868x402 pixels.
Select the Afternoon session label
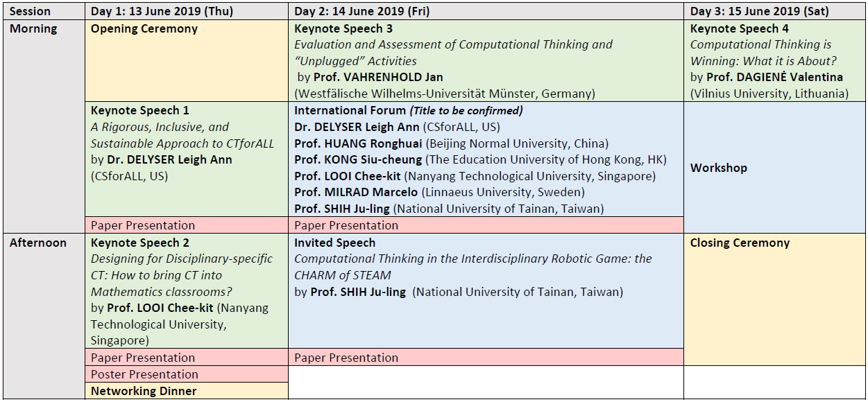38,243
